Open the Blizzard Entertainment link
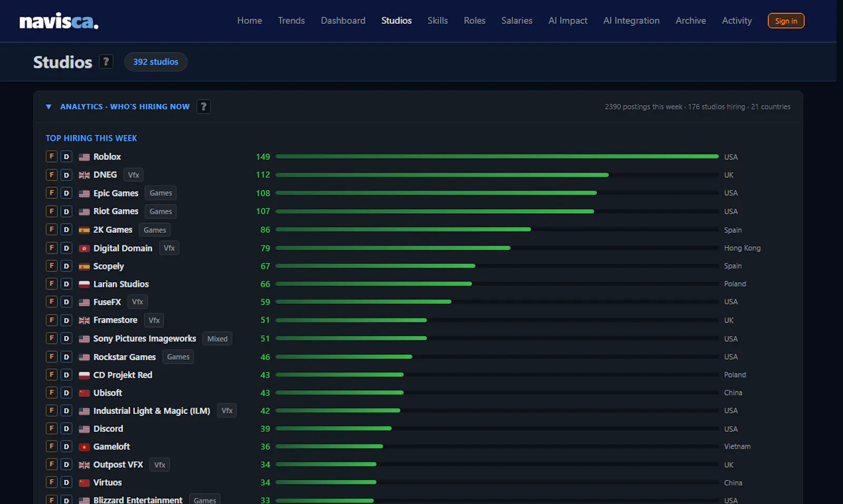Screen dimensions: 843x504 pyautogui.click(x=138, y=500)
